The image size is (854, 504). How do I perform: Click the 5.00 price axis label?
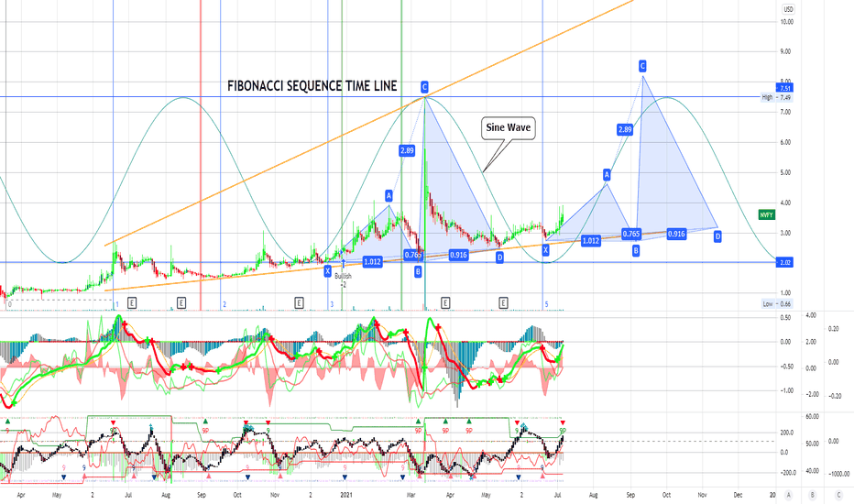coord(785,172)
